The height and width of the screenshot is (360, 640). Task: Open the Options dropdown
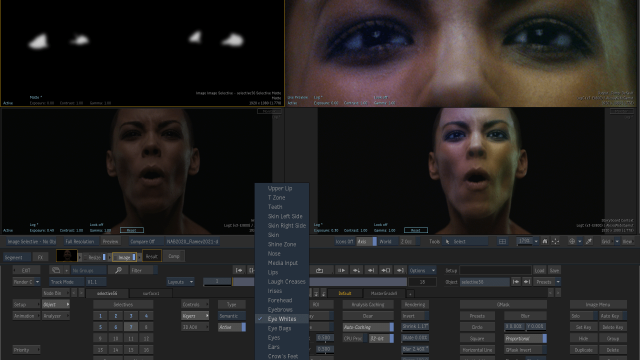coord(422,270)
